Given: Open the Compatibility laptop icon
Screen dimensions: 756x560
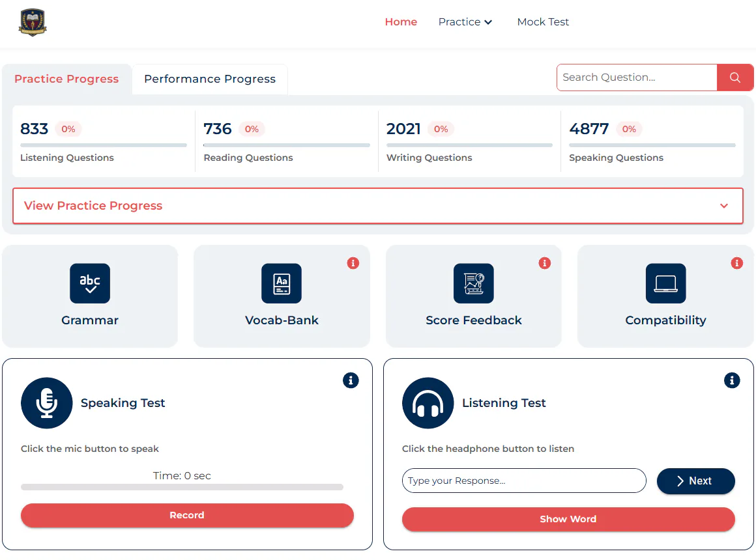Looking at the screenshot, I should [x=665, y=283].
